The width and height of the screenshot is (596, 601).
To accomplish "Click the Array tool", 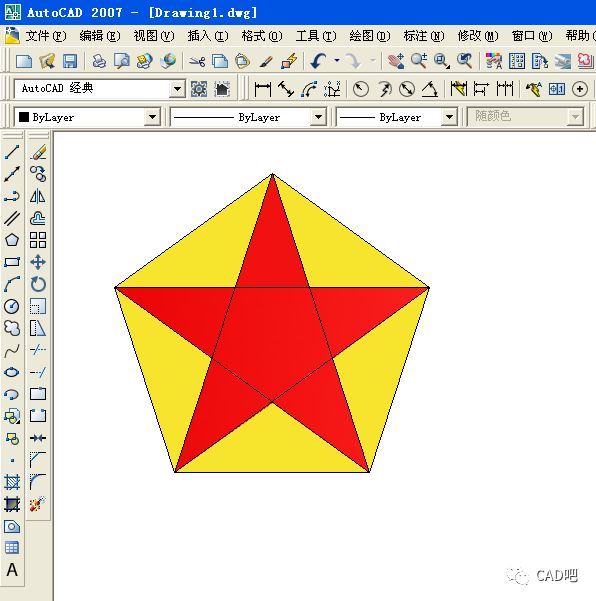I will (x=38, y=240).
